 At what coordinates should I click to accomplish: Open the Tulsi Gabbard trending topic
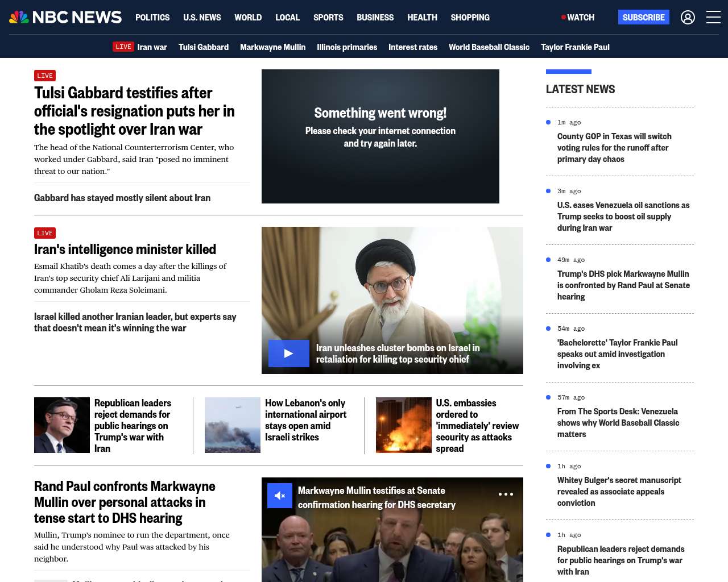point(204,47)
